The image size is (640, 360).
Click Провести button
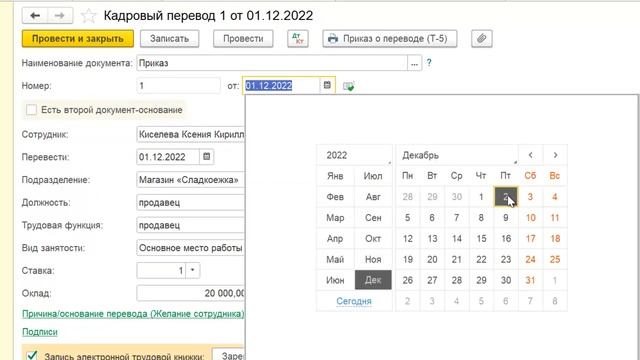pos(243,39)
